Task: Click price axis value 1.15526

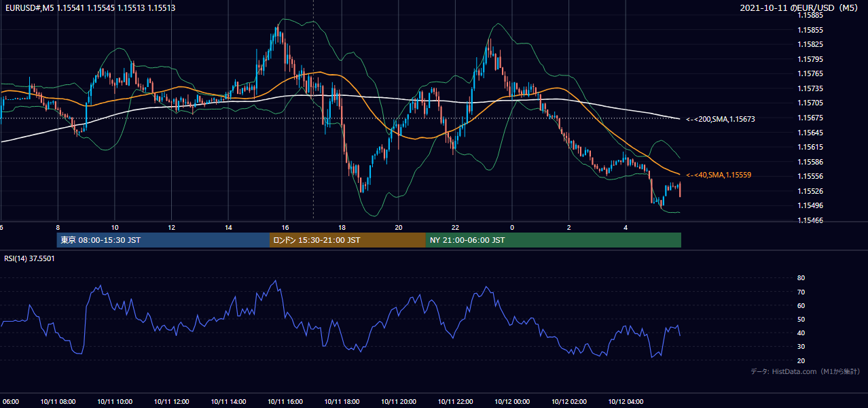Action: (811, 191)
